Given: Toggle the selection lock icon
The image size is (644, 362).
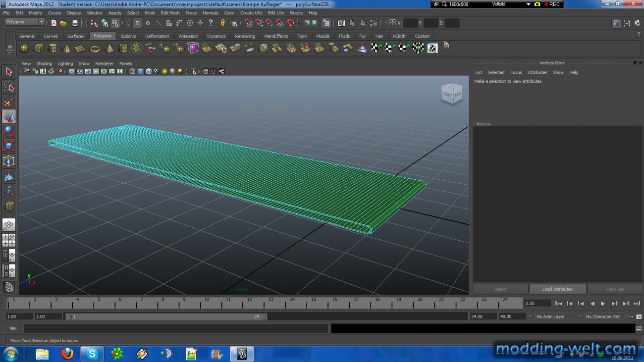Looking at the screenshot, I should click(x=222, y=23).
